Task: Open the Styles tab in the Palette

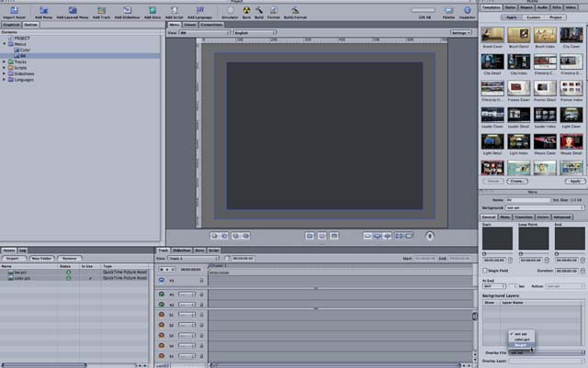Action: click(510, 7)
